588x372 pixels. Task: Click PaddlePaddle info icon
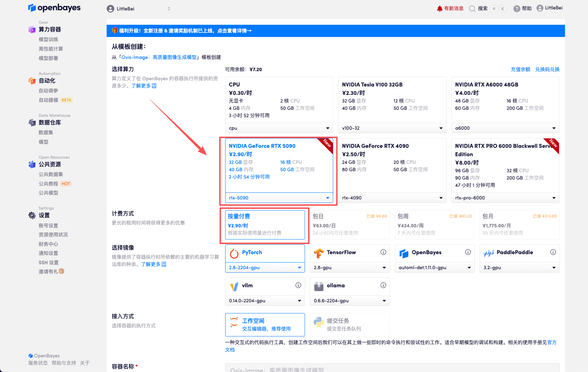[x=553, y=252]
